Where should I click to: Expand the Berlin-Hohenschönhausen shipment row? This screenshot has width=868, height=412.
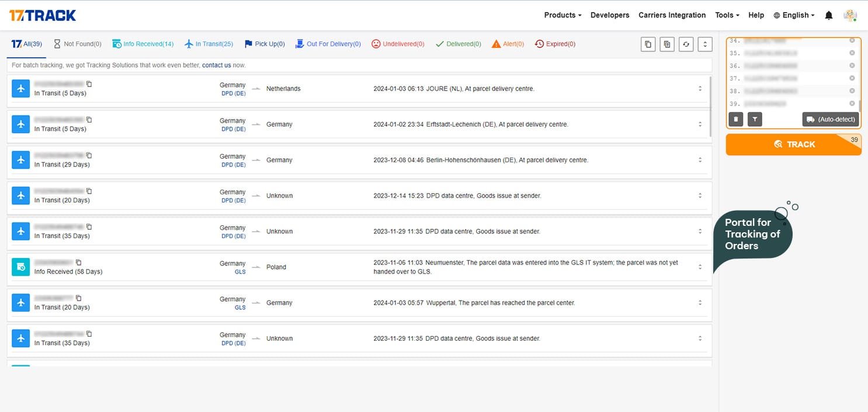click(700, 160)
